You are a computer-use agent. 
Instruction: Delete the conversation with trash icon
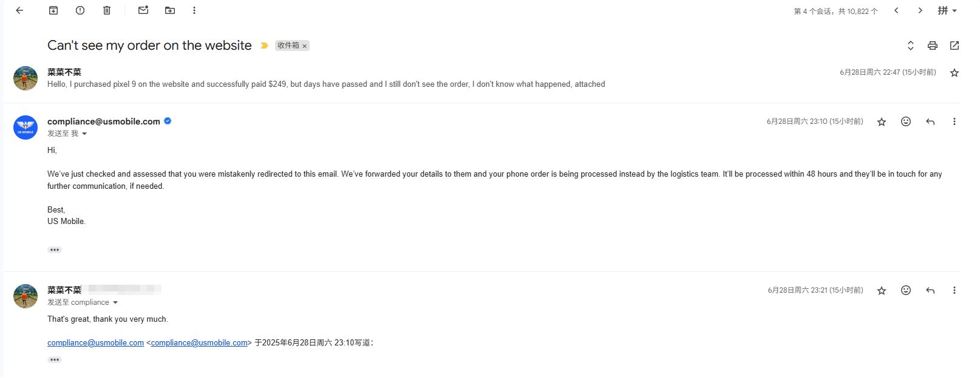(x=107, y=10)
